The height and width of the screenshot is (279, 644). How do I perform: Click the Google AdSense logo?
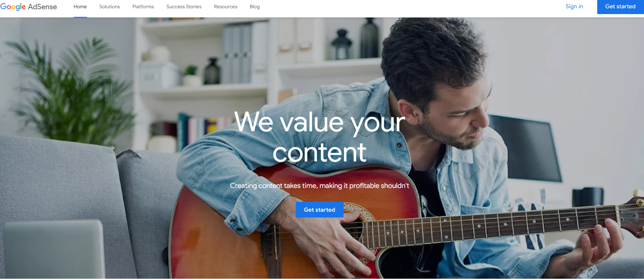click(x=29, y=7)
